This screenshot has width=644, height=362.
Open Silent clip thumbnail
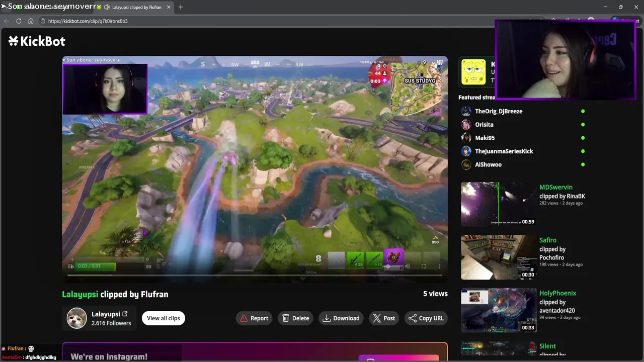coord(499,349)
